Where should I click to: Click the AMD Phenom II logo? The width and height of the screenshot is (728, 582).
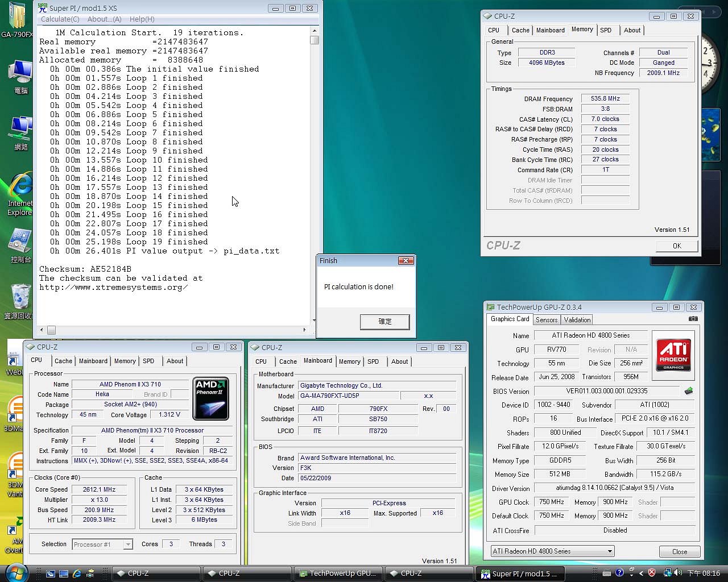coord(210,398)
